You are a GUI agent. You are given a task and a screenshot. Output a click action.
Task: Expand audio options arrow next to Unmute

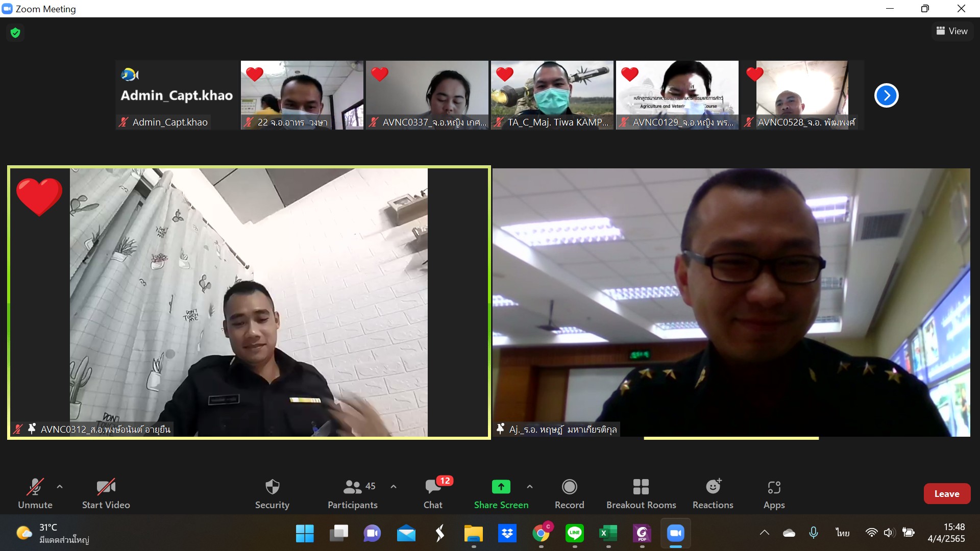pos(60,487)
